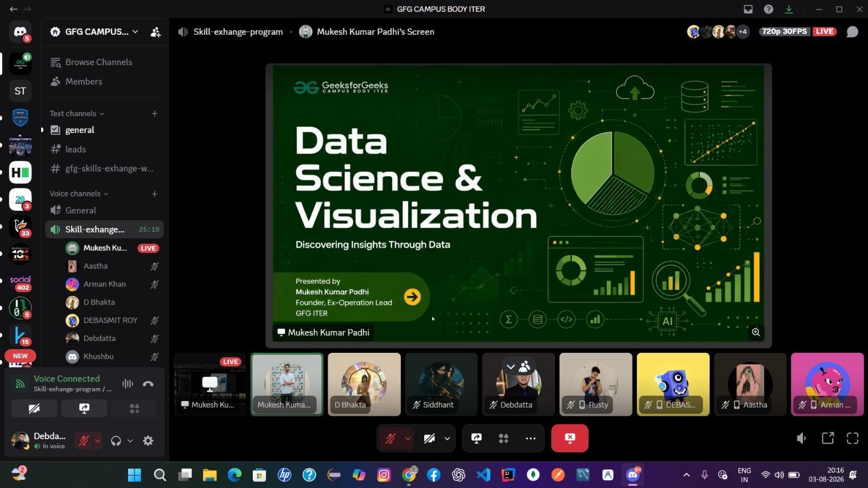The width and height of the screenshot is (868, 488).
Task: Unmute microphone in the user panel
Action: click(x=84, y=441)
